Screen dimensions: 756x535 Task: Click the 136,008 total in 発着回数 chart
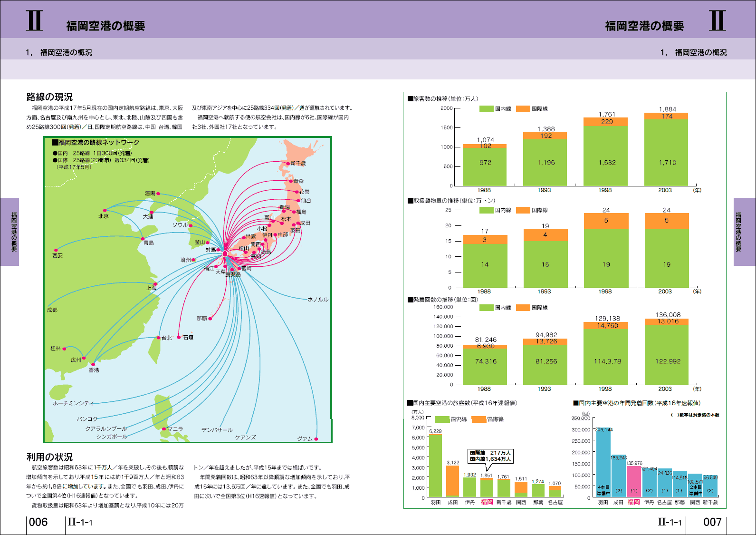(x=668, y=315)
